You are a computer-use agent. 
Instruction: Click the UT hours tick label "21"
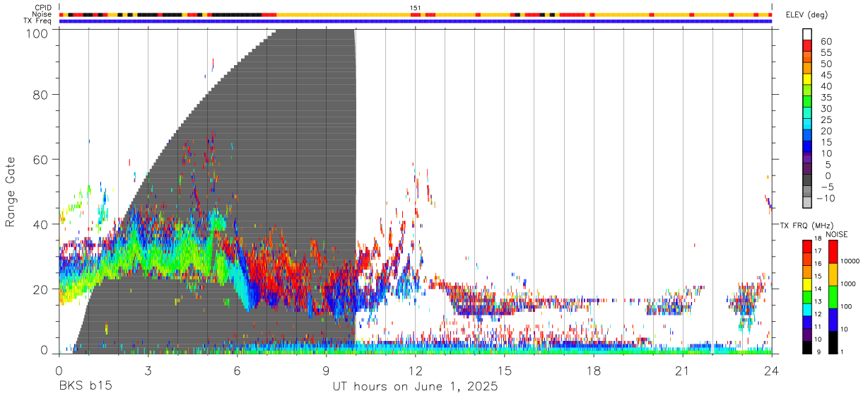tap(683, 371)
